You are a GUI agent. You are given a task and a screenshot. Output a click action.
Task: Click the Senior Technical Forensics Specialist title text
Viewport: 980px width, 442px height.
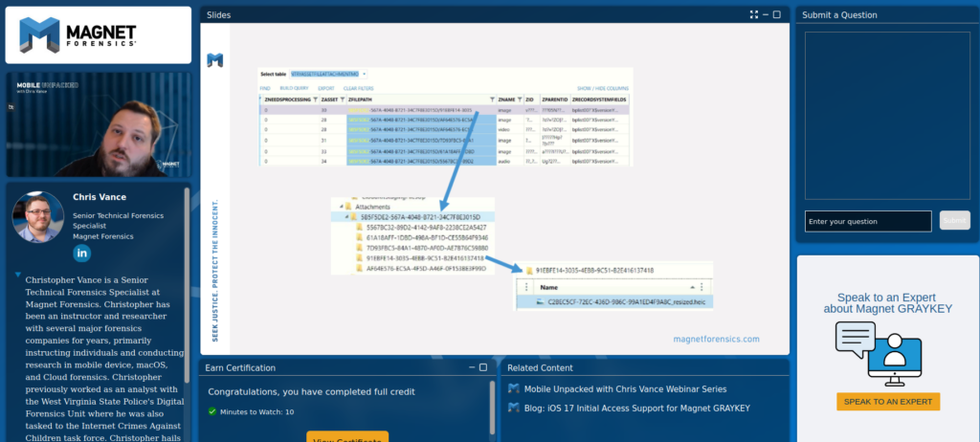(118, 220)
